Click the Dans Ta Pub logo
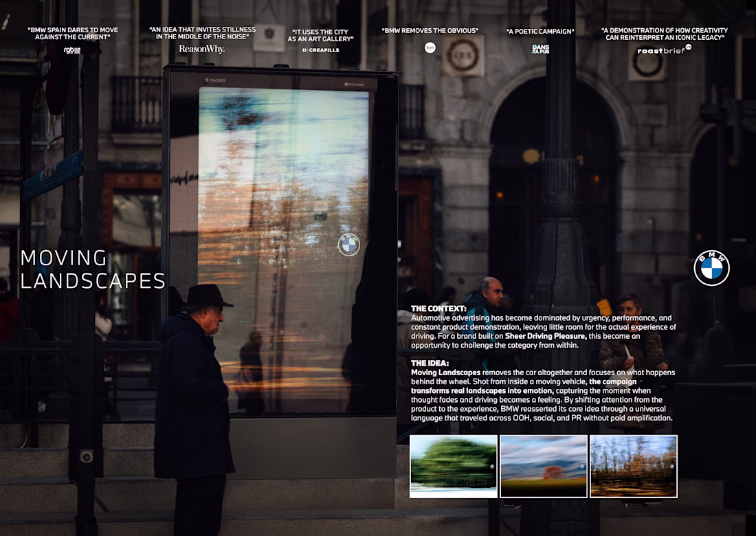756x536 pixels. point(540,49)
